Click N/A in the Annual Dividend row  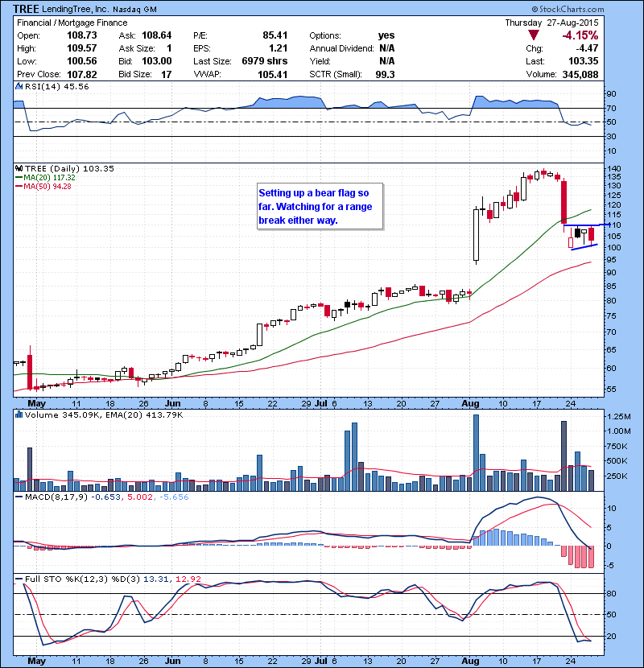[387, 48]
